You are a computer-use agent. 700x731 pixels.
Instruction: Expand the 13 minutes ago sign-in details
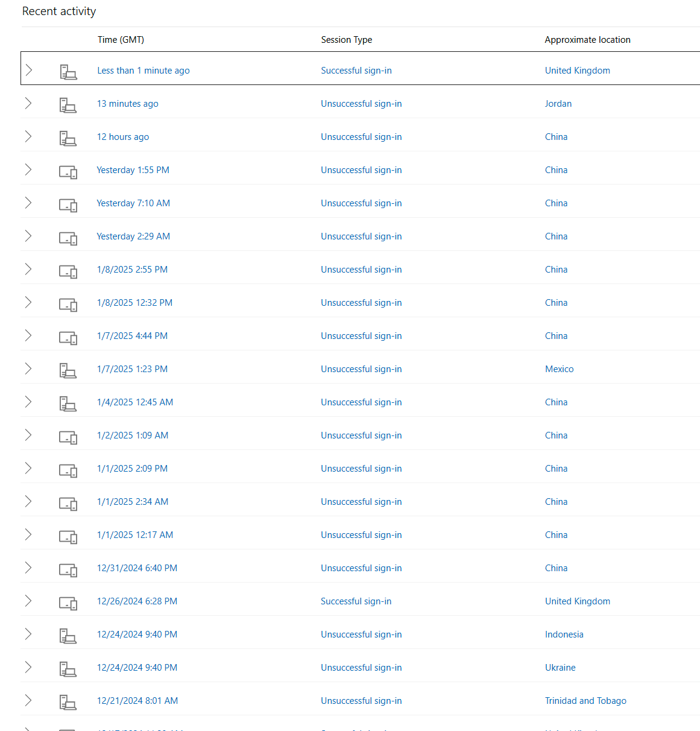tap(28, 103)
